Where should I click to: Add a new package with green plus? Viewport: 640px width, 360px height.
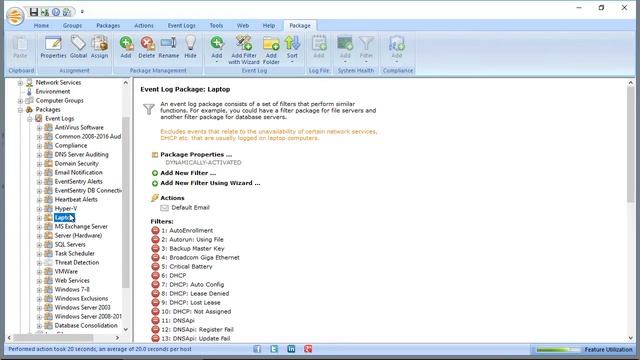(x=126, y=47)
